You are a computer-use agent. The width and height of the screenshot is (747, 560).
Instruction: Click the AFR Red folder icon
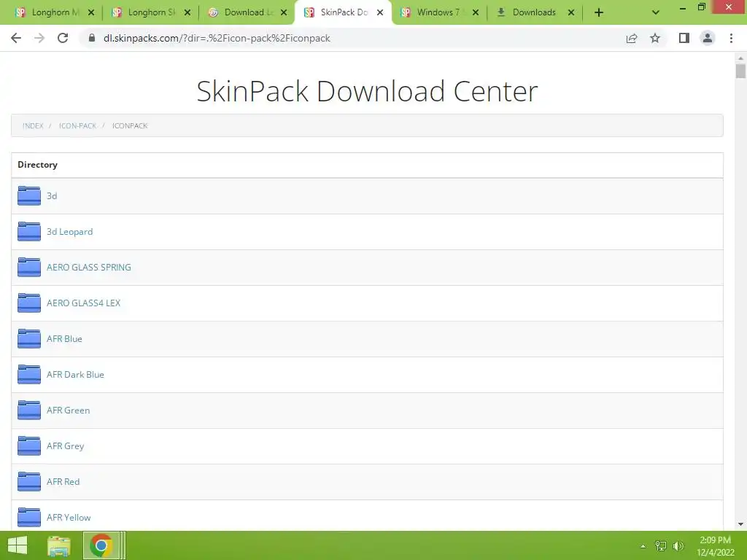29,481
